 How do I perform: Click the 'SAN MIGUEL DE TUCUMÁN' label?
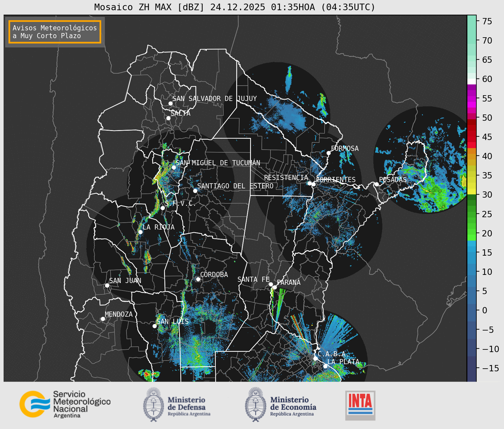click(218, 163)
